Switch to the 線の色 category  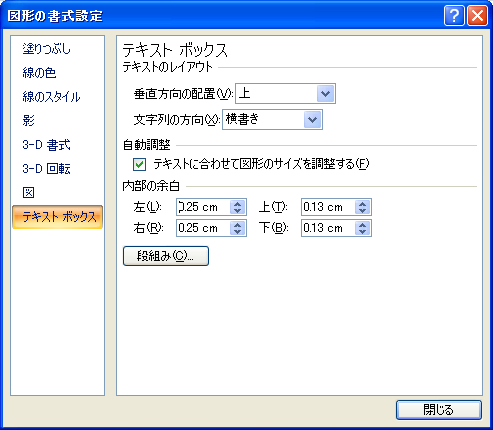point(39,73)
